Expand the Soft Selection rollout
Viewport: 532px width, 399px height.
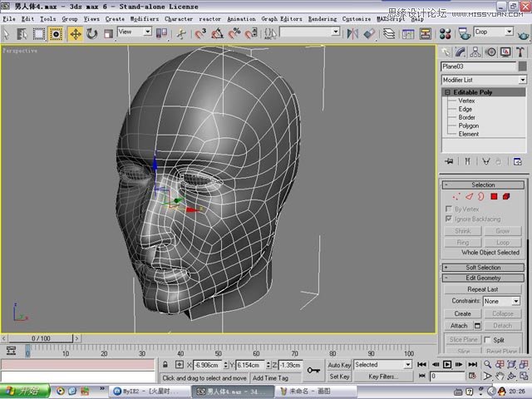(483, 268)
